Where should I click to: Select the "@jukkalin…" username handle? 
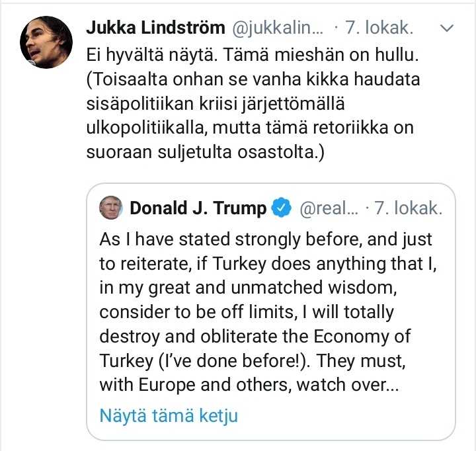coord(276,29)
